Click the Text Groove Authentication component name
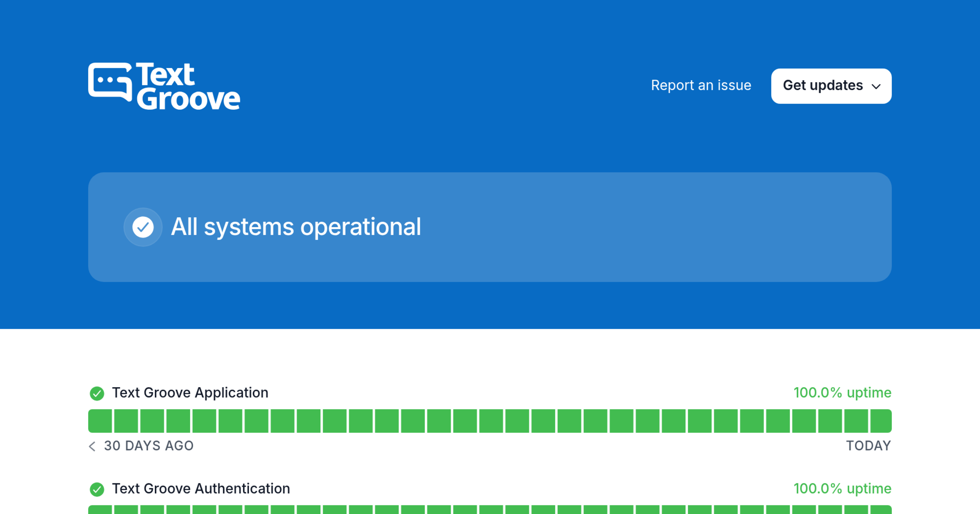 [x=201, y=489]
